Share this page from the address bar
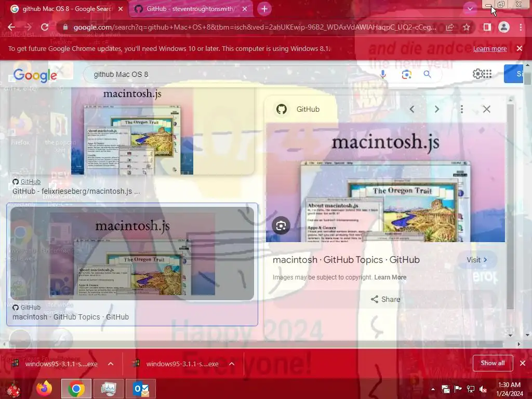The height and width of the screenshot is (399, 532). pos(450,27)
